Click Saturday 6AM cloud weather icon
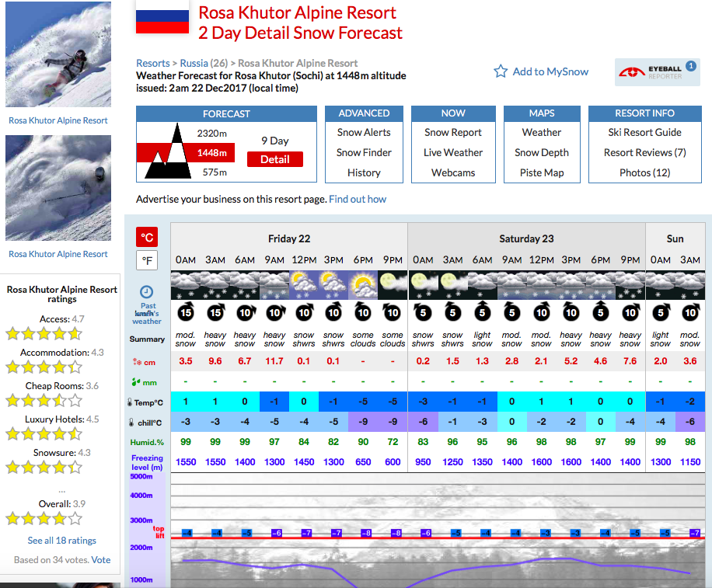 tap(482, 285)
